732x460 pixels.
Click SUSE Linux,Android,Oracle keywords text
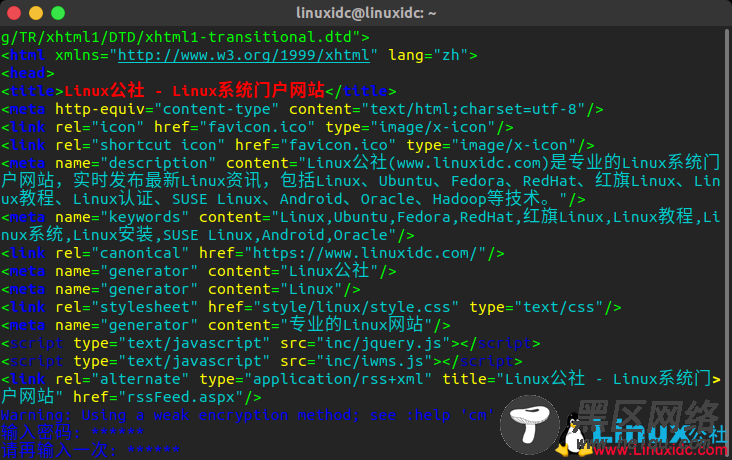point(275,235)
